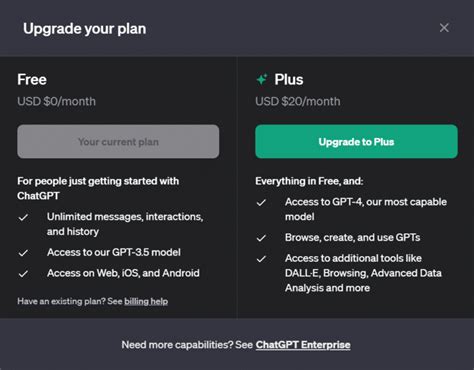Select the Plus plan heading
This screenshot has width=474, height=370.
click(289, 80)
